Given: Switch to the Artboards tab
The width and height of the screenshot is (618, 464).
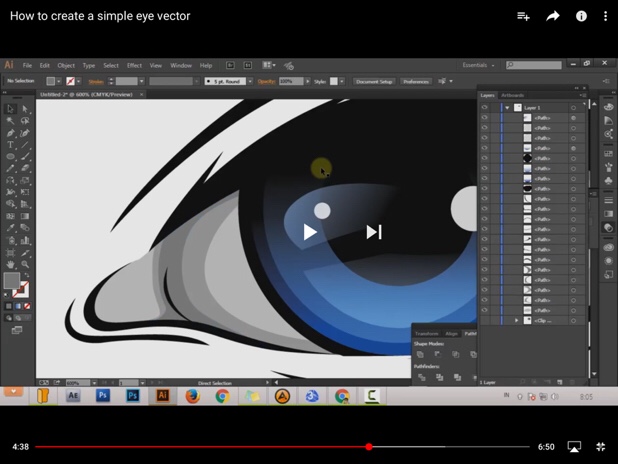Looking at the screenshot, I should [512, 95].
